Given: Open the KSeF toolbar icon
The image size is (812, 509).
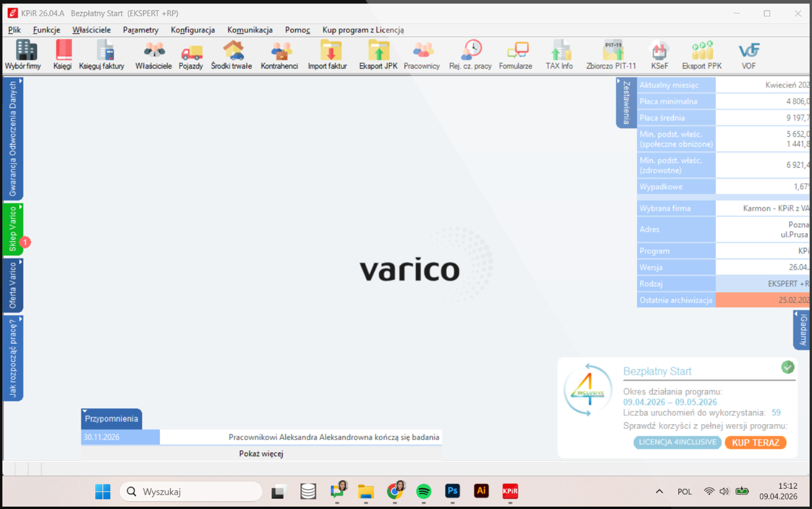Looking at the screenshot, I should (x=659, y=55).
